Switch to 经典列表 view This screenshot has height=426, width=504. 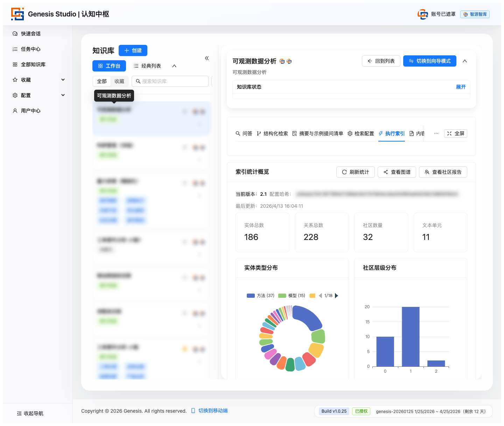147,66
